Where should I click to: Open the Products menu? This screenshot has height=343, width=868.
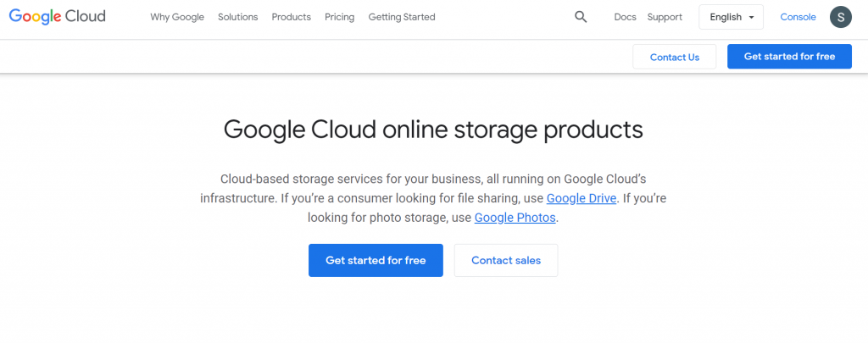(292, 17)
